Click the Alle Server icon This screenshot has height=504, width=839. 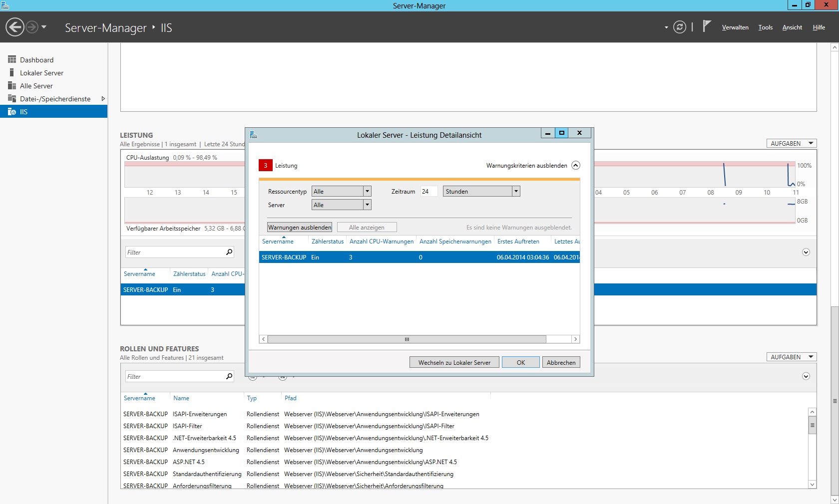point(12,85)
